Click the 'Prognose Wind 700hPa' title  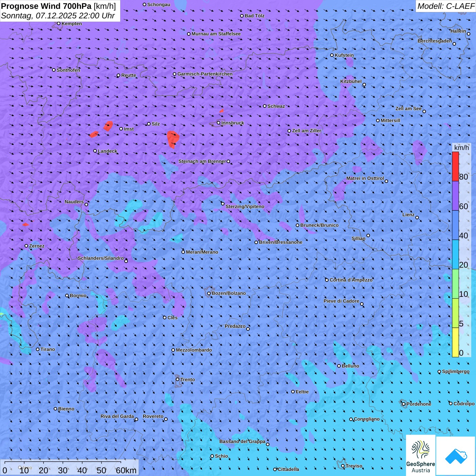tap(46, 6)
